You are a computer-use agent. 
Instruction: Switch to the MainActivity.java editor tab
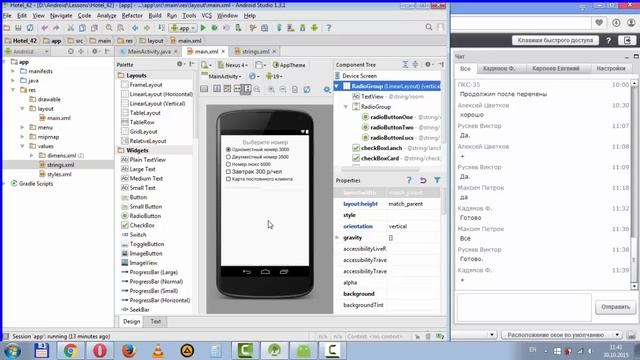pyautogui.click(x=149, y=51)
